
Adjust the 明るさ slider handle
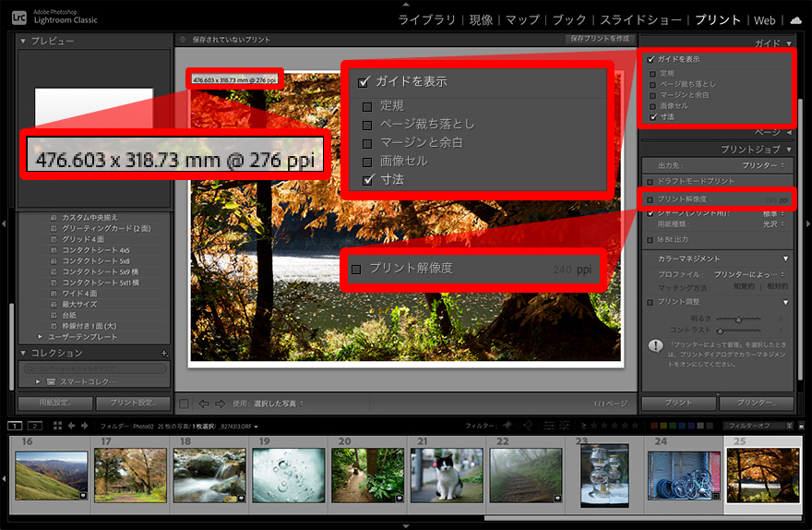(737, 319)
